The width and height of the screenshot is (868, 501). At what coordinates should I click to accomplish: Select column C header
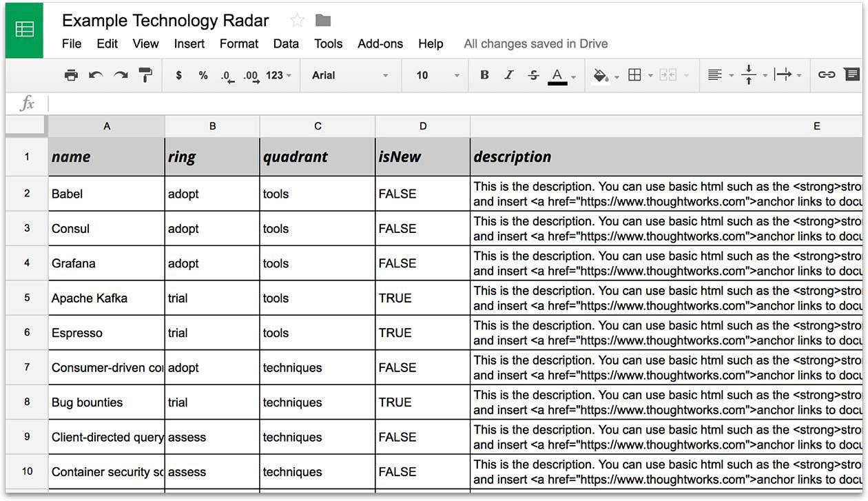(318, 126)
